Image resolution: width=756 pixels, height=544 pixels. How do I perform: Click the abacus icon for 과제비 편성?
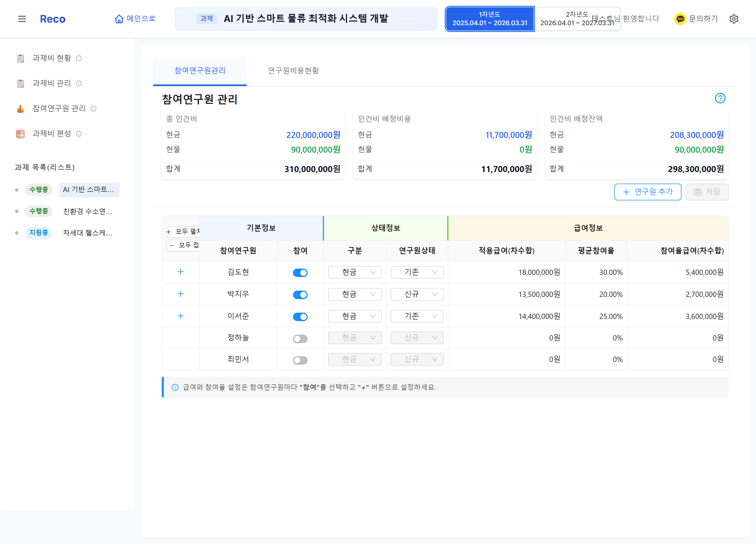click(21, 134)
